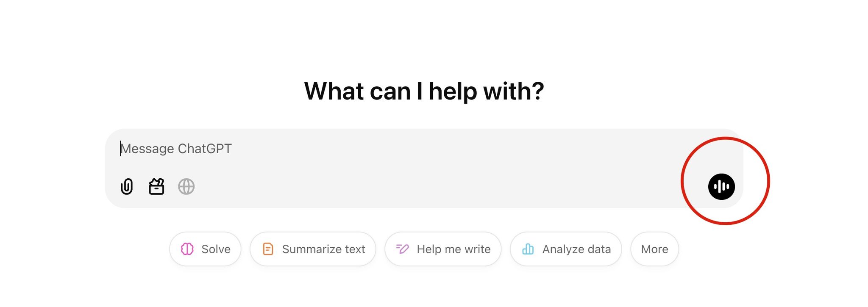The width and height of the screenshot is (868, 307).
Task: Open the toolbox tools icon
Action: [x=156, y=186]
